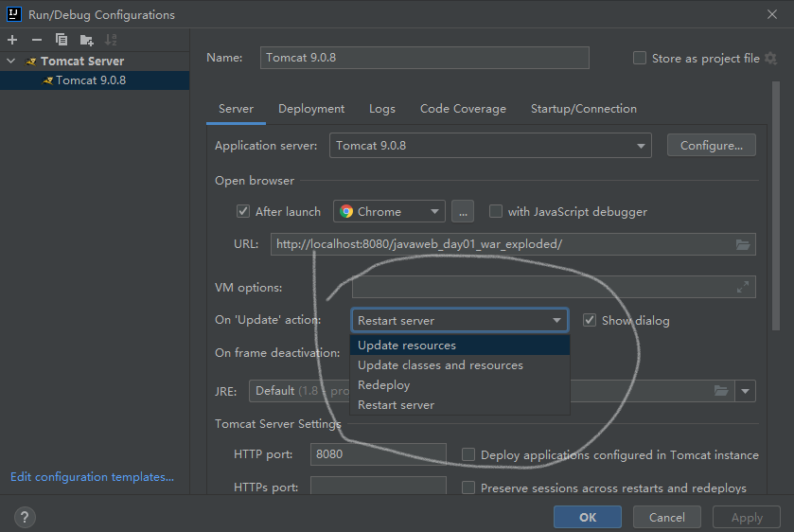Open Edit configuration templates link
Image resolution: width=794 pixels, height=532 pixels.
point(92,477)
